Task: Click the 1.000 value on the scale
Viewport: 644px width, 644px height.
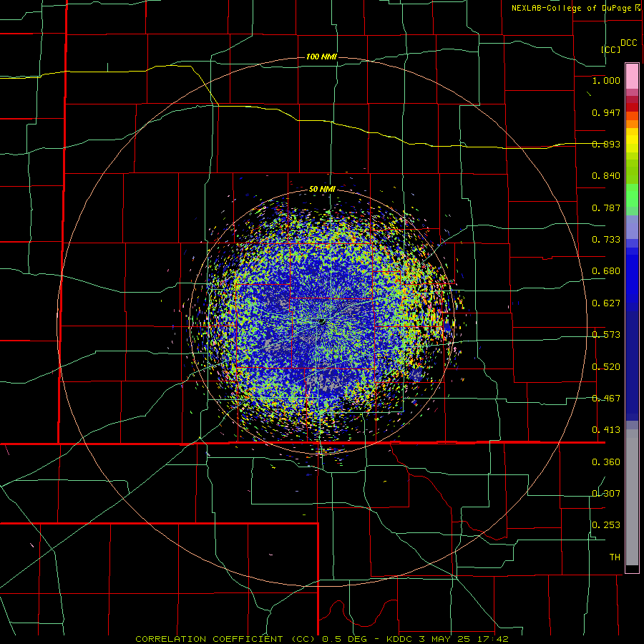Action: 606,80
